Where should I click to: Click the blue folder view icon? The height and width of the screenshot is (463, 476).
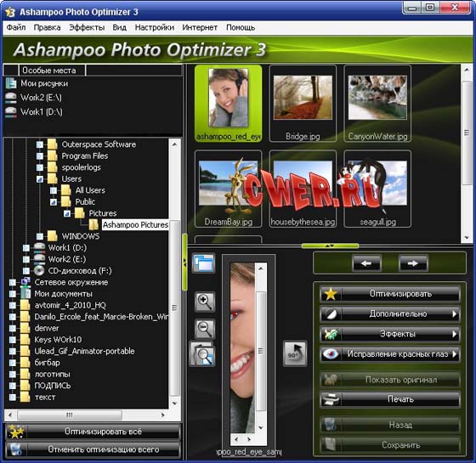[204, 263]
